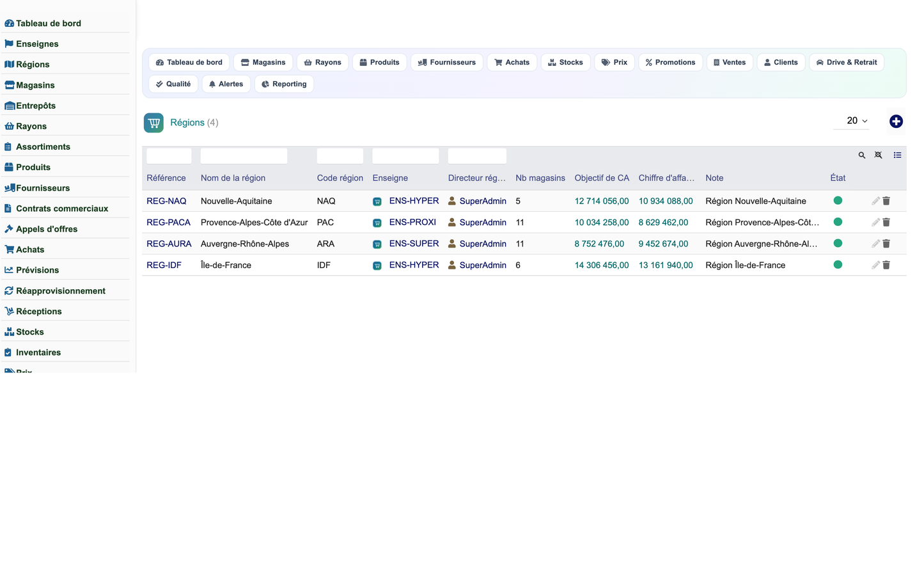Open the ENS-SUPER enseigne link
Viewport: 924px width, 572px height.
click(x=414, y=244)
